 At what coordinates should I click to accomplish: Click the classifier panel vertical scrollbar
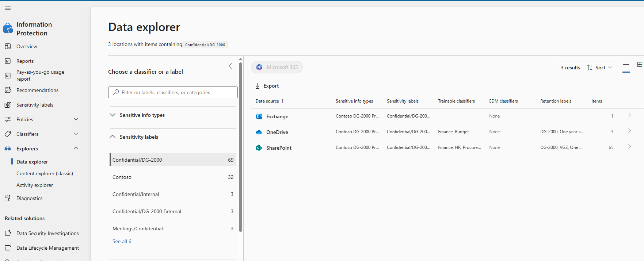pyautogui.click(x=240, y=147)
